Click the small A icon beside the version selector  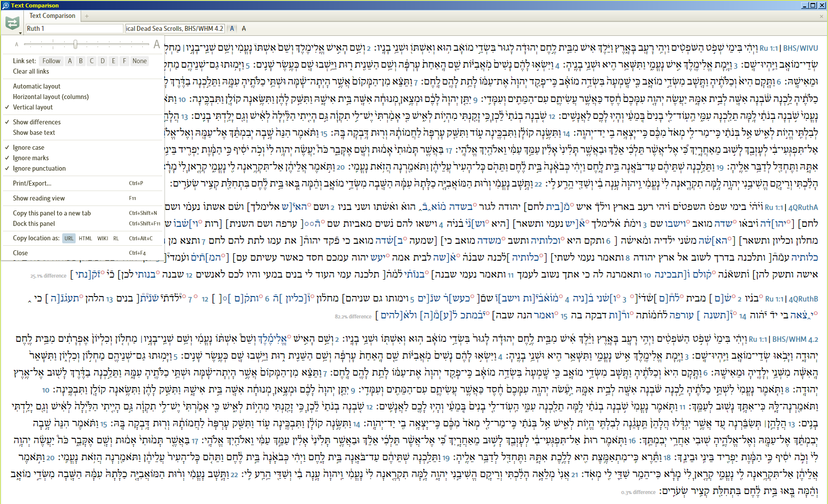click(232, 28)
